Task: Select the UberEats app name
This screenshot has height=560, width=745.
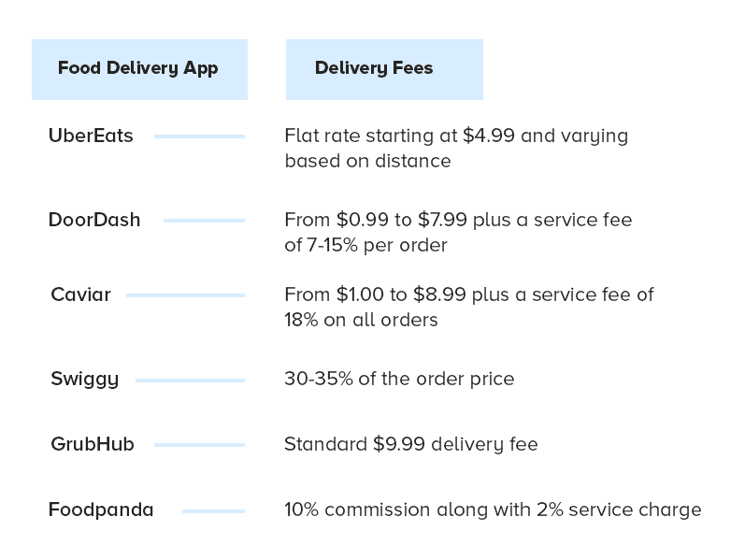Action: click(91, 136)
